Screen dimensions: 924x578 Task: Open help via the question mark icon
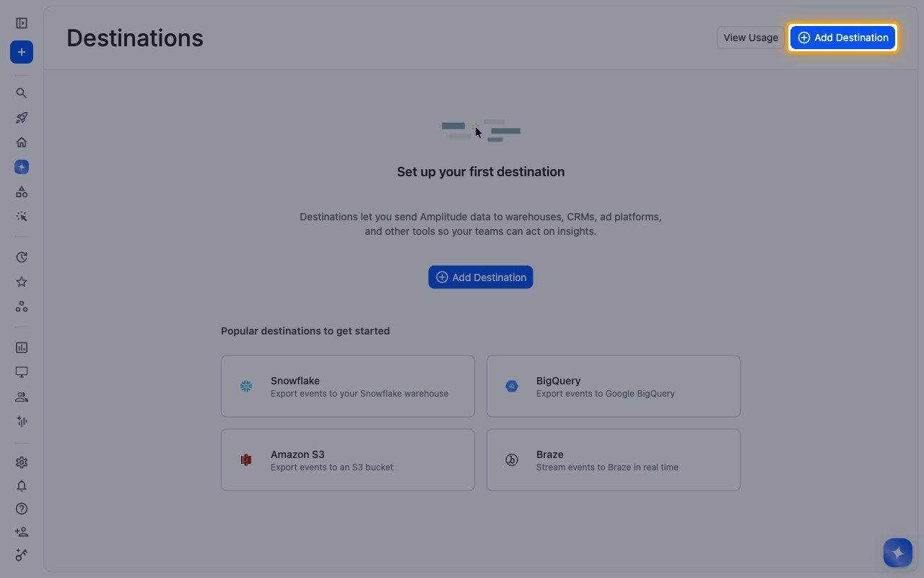[22, 509]
